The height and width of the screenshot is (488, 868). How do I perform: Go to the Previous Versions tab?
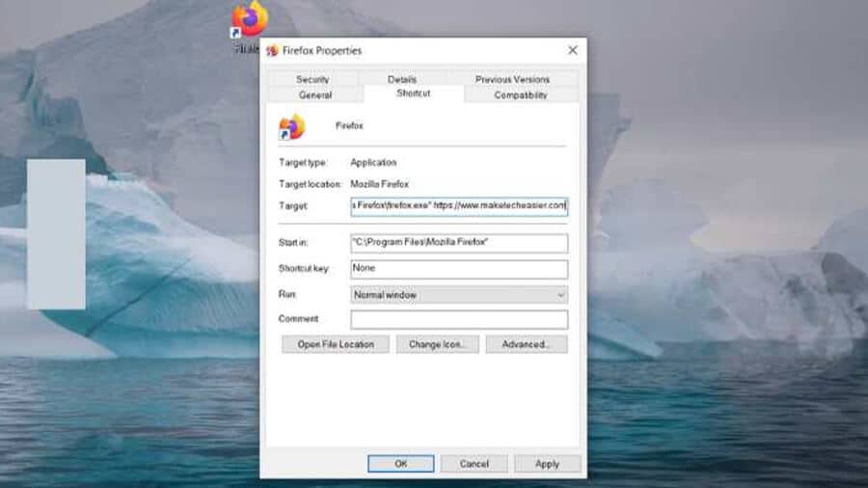click(x=512, y=79)
